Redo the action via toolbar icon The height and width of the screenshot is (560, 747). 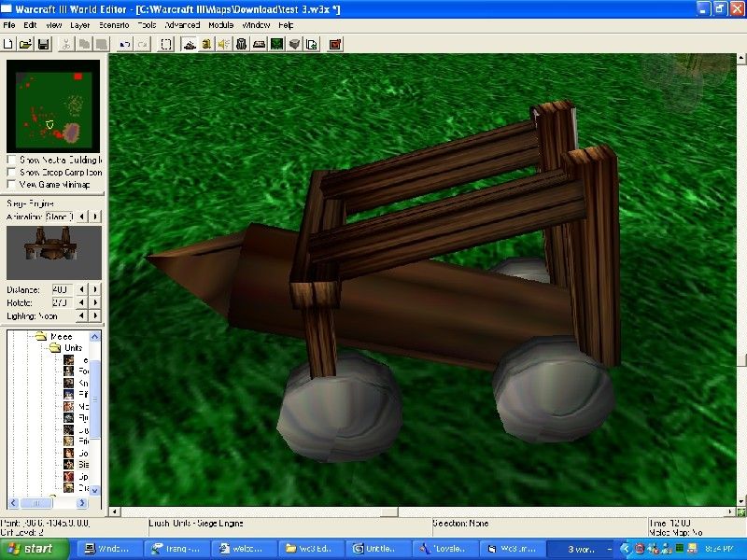coord(143,44)
